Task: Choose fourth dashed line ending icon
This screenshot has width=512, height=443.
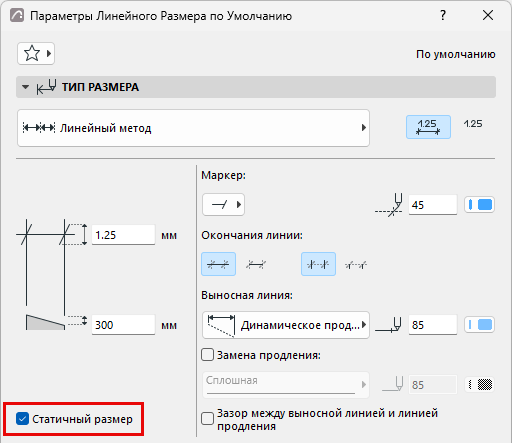Action: [356, 265]
